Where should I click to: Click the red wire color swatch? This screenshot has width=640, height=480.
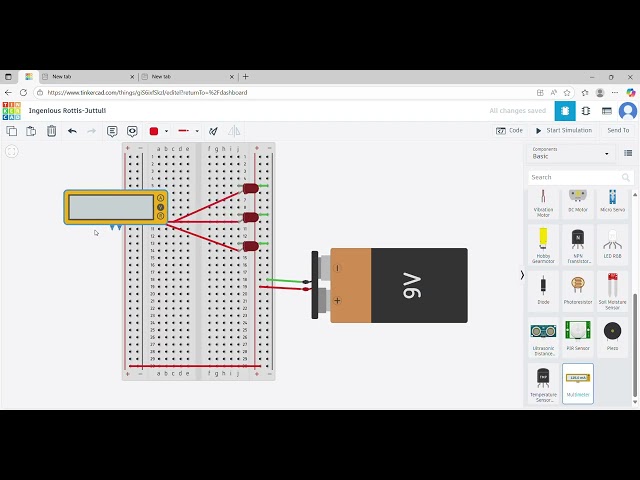154,131
